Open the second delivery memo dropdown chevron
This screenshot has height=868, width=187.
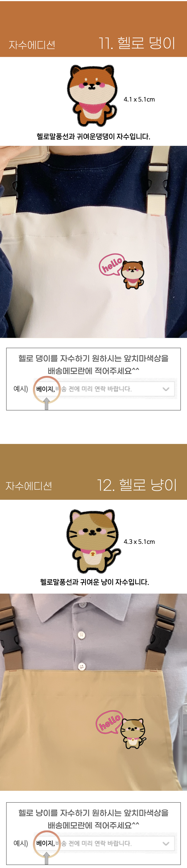click(x=166, y=843)
